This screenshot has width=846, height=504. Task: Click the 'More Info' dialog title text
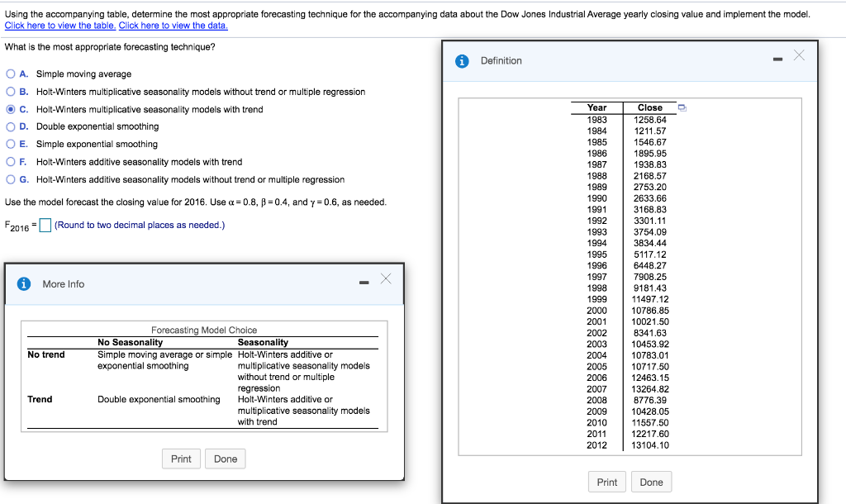tap(63, 284)
